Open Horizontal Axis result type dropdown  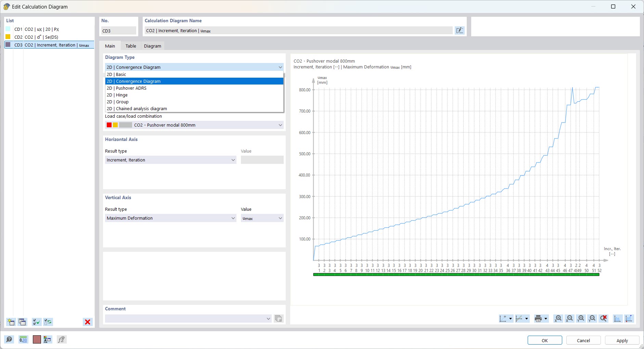pyautogui.click(x=233, y=160)
